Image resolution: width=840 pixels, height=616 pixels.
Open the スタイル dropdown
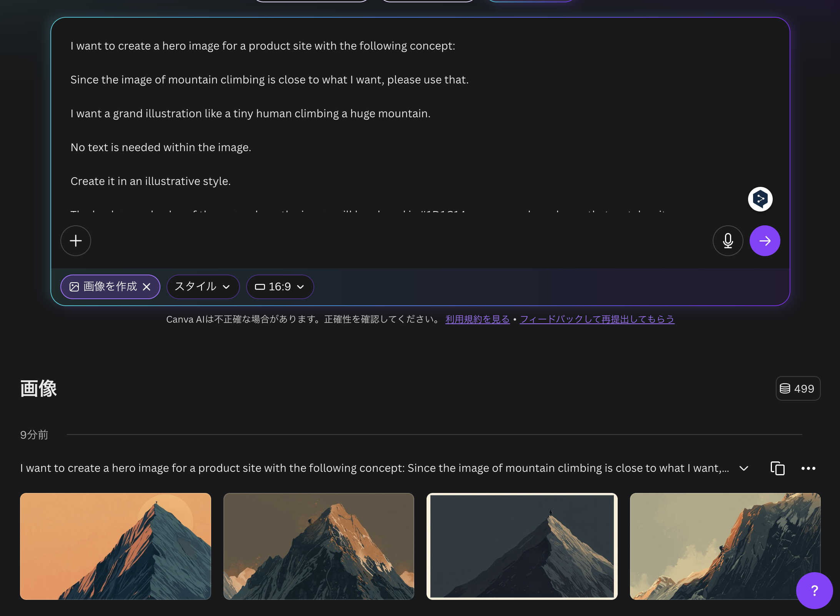[x=203, y=287]
